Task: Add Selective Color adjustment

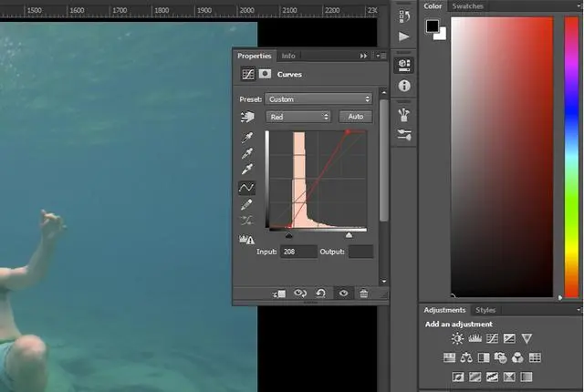Action: (509, 377)
